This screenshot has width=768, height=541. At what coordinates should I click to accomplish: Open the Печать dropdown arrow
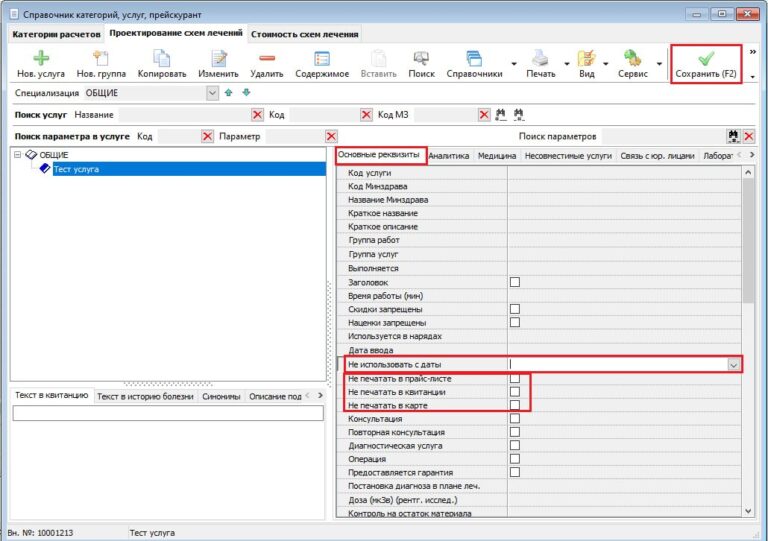(x=567, y=64)
